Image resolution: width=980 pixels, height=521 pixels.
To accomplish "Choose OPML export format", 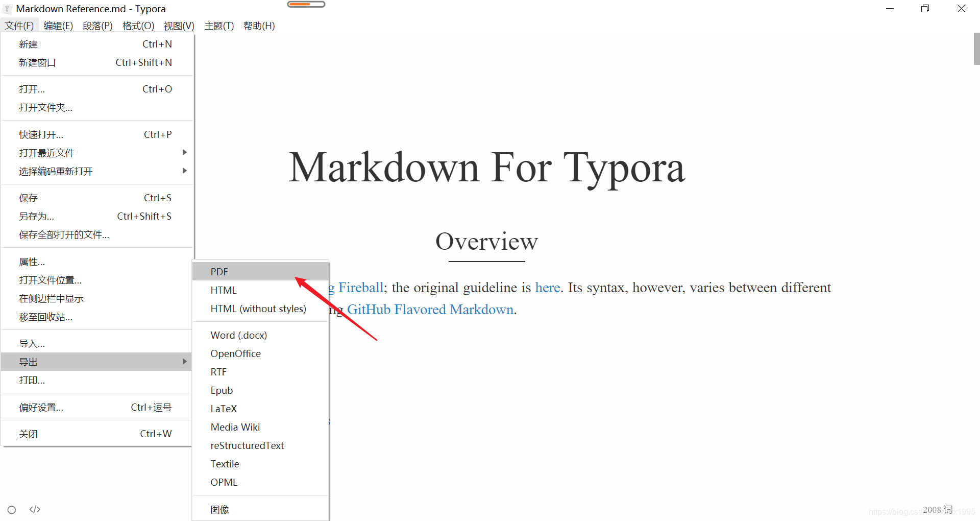I will point(260,483).
